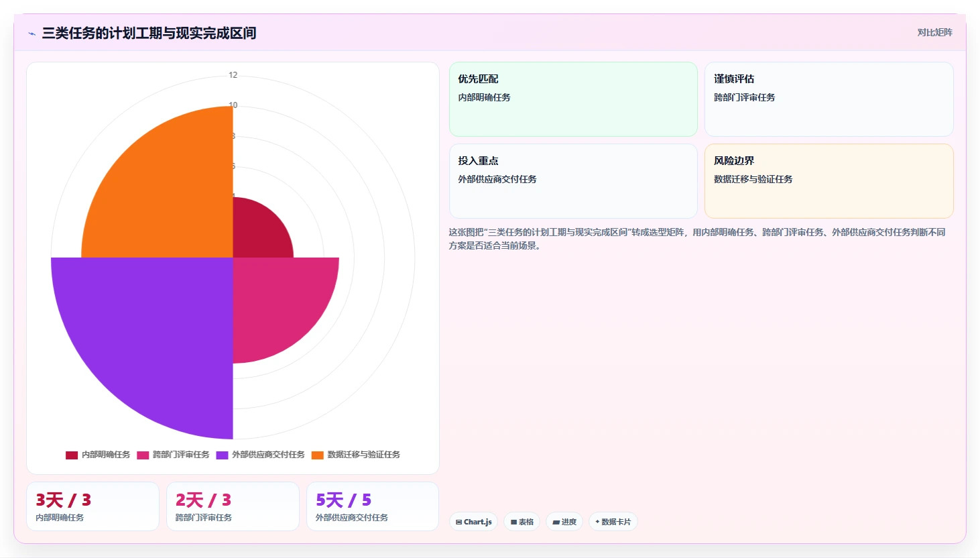Click the 进度 tag chip

point(564,522)
